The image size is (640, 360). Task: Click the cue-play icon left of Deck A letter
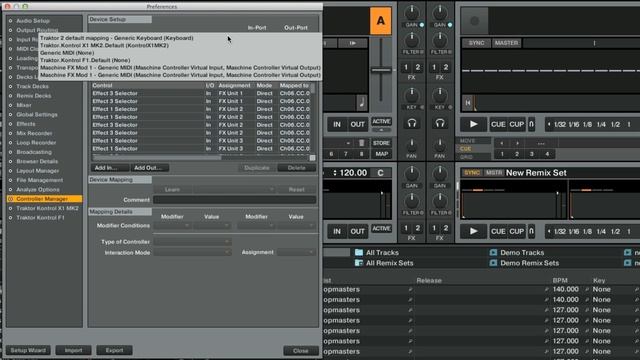click(x=353, y=43)
